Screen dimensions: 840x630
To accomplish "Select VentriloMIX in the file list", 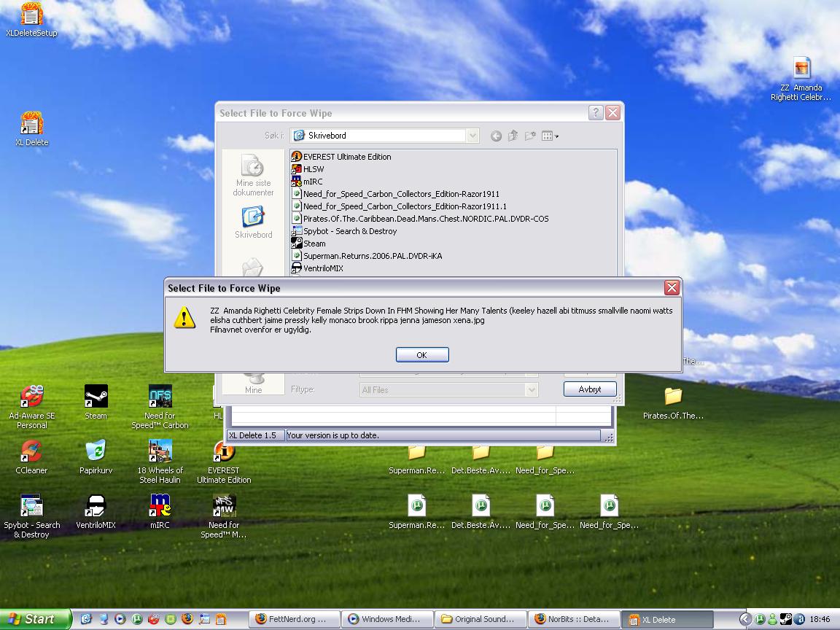I will (x=317, y=268).
